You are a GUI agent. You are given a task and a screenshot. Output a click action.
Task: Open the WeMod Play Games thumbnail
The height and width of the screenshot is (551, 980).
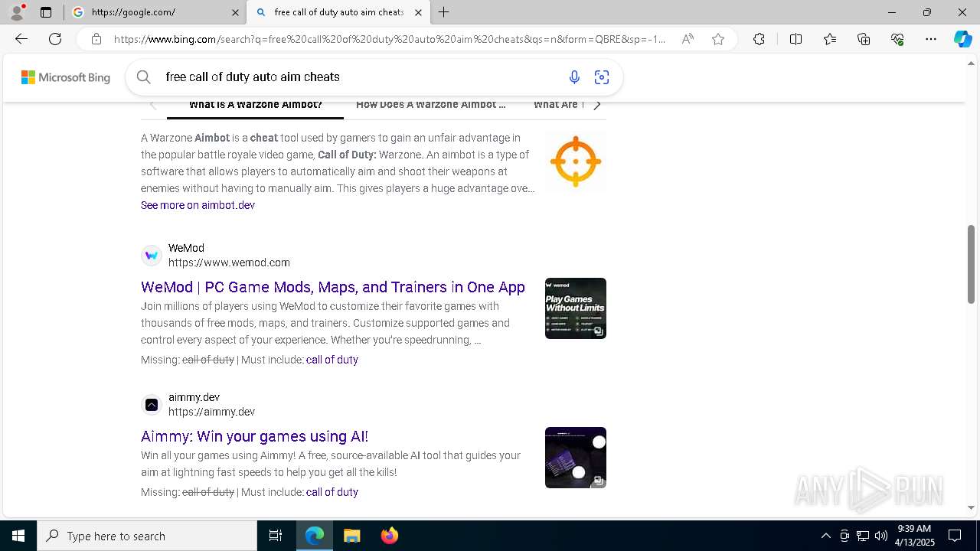576,308
